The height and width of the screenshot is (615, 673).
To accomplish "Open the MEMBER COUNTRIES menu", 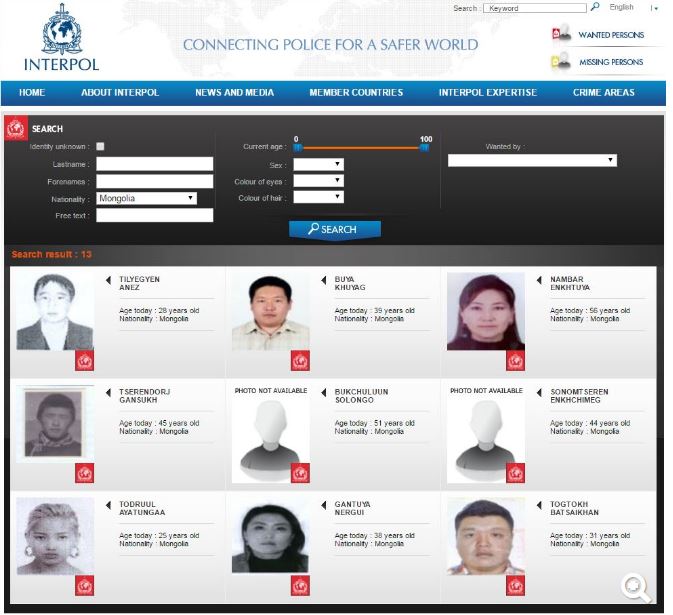I will [356, 92].
